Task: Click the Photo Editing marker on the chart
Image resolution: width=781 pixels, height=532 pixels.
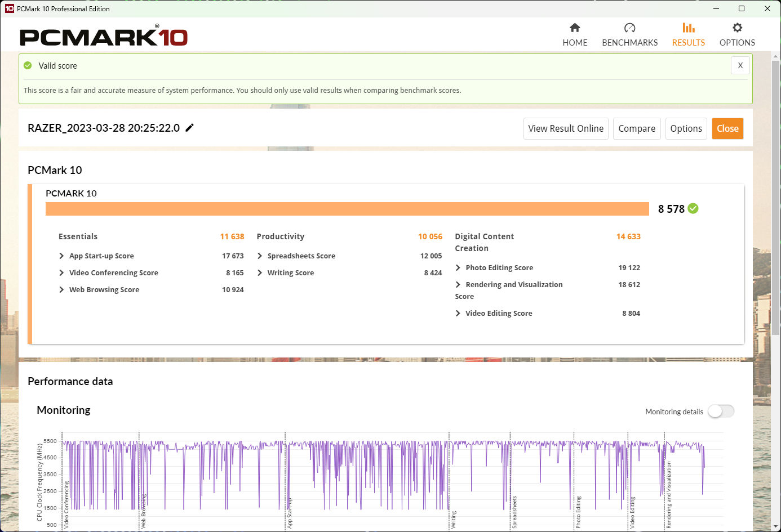Action: pos(578,512)
